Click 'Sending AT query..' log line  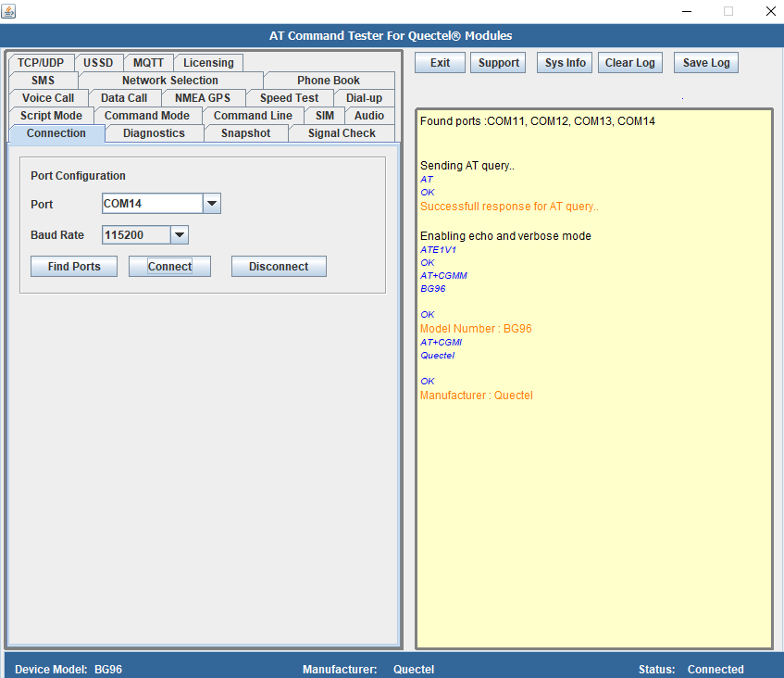pyautogui.click(x=467, y=166)
